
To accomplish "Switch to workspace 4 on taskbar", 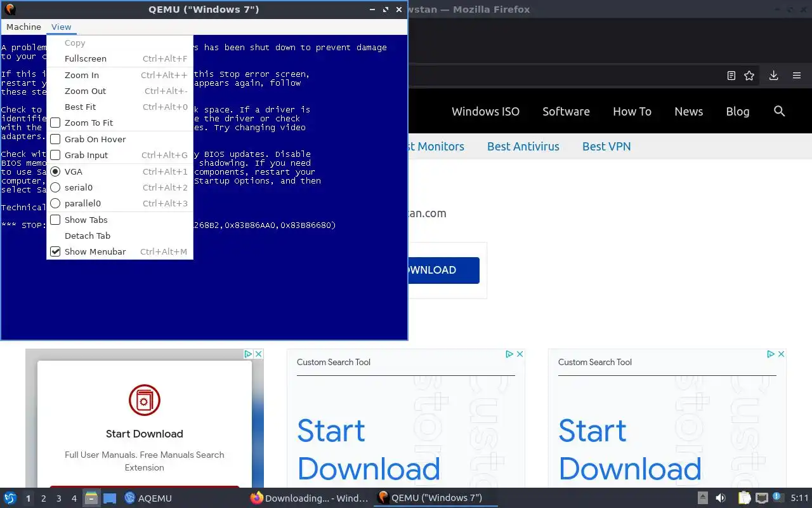I will point(74,498).
